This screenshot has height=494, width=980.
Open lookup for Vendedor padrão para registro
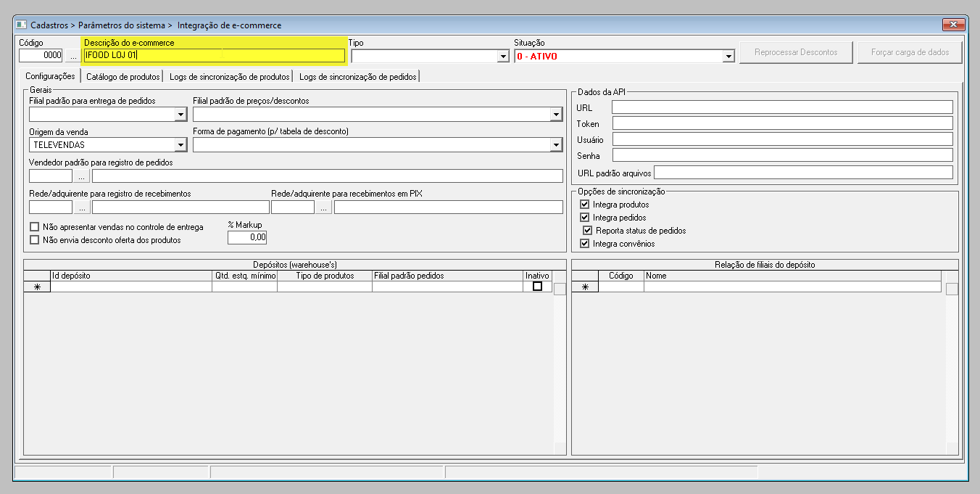[82, 176]
